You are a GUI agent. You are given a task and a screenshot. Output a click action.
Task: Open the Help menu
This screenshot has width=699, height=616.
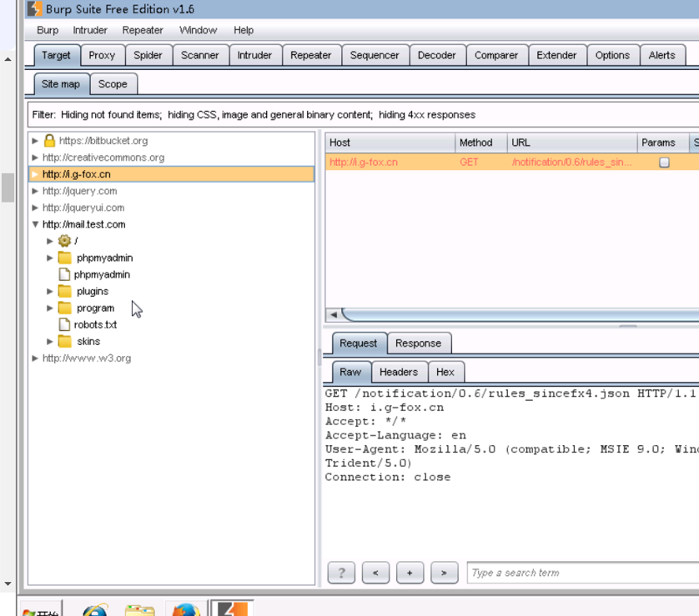point(244,30)
